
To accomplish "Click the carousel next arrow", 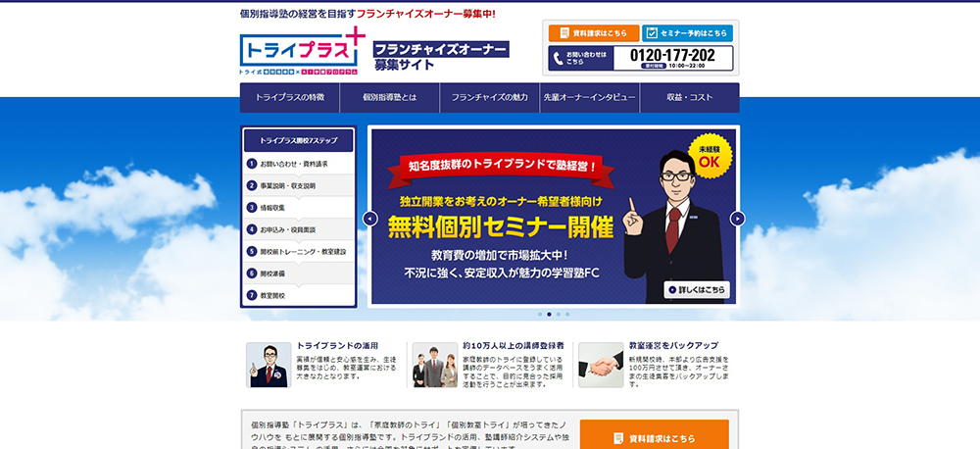I will [737, 219].
